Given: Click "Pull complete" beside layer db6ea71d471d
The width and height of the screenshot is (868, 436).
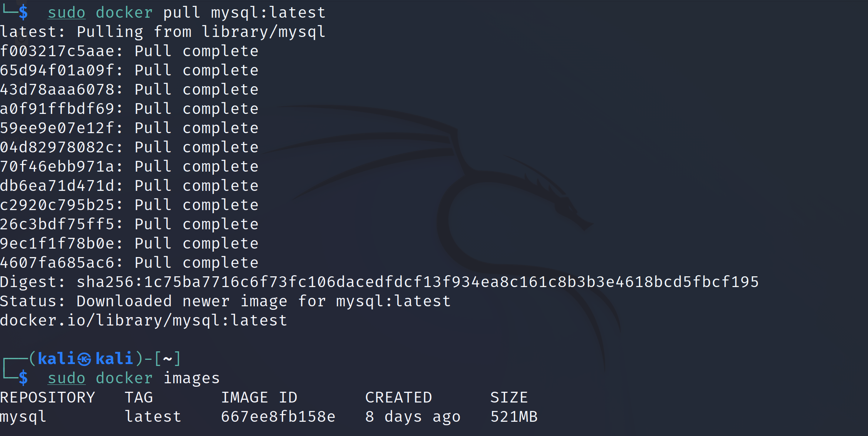Looking at the screenshot, I should 196,186.
